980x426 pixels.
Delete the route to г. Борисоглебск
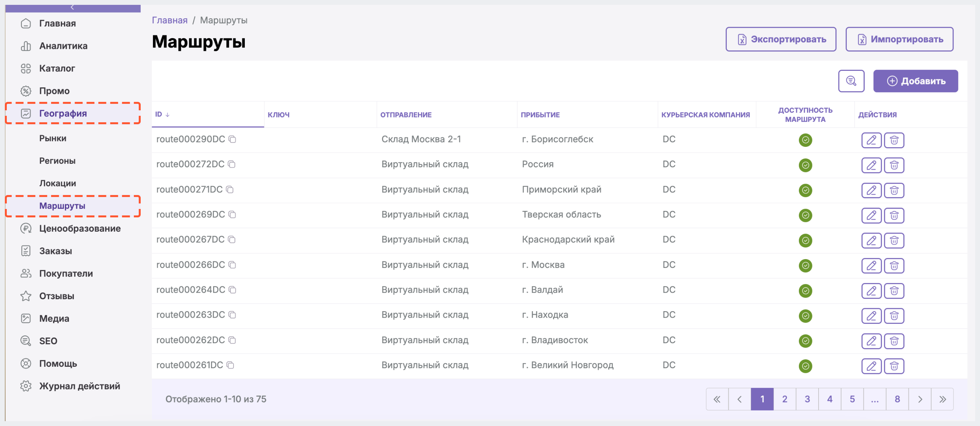894,140
